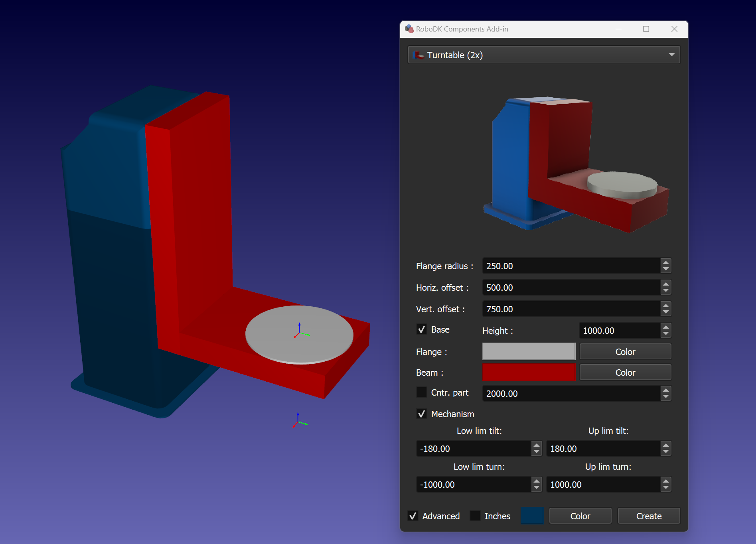Decrease Horiz. offset with the down arrow
Viewport: 756px width, 544px height.
(x=665, y=290)
